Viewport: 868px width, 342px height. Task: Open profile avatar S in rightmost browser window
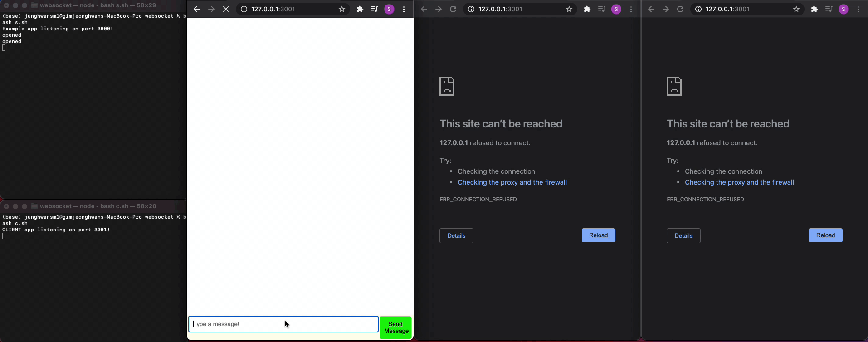(844, 9)
